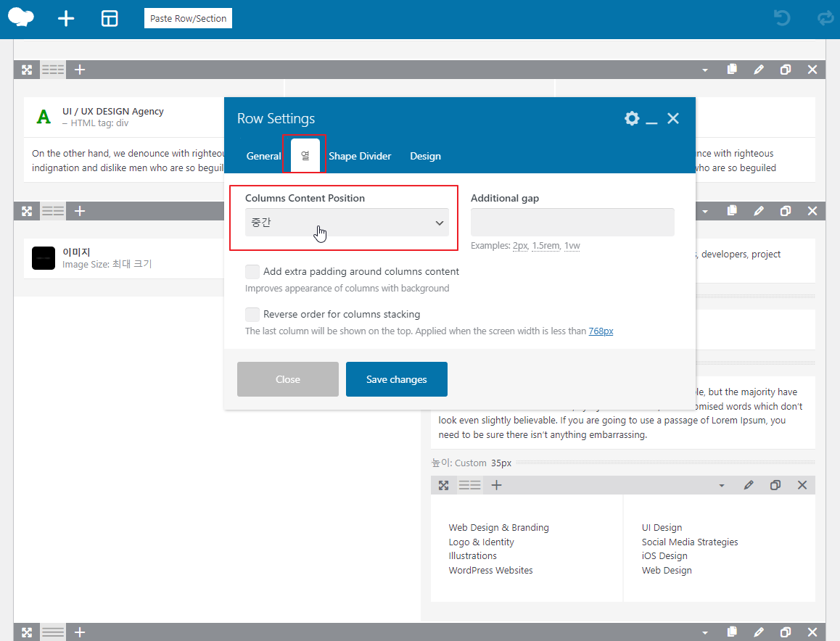This screenshot has width=840, height=641.
Task: Copy bottom row with copy icon
Action: click(x=732, y=632)
